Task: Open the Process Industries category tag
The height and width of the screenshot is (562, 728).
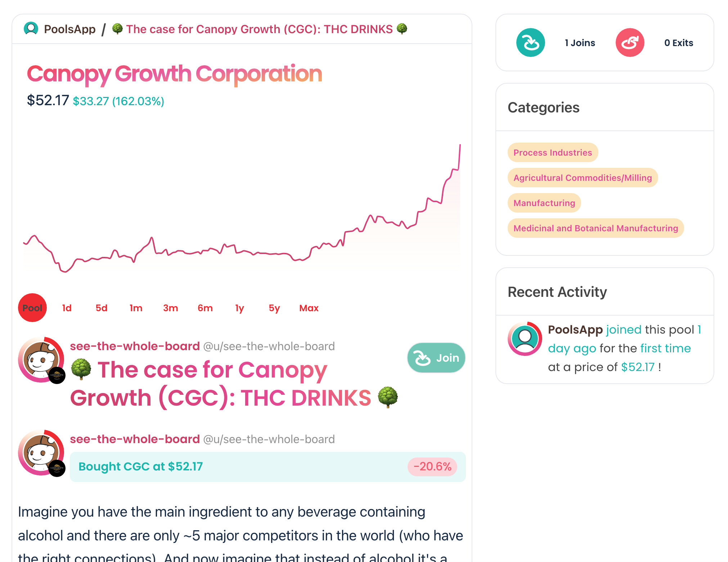Action: pos(553,152)
